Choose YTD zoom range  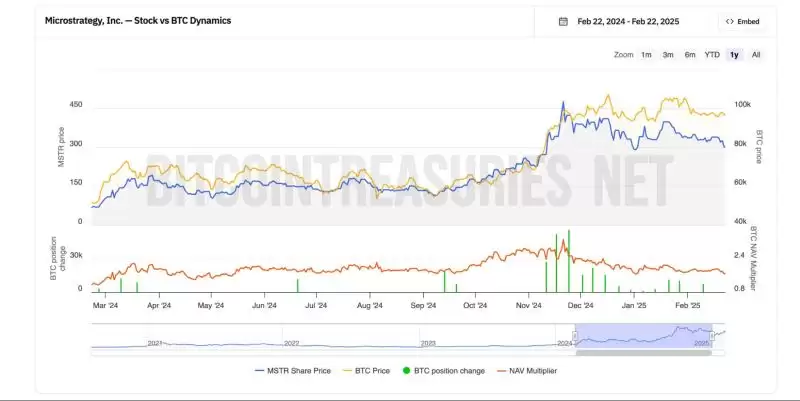pyautogui.click(x=712, y=55)
